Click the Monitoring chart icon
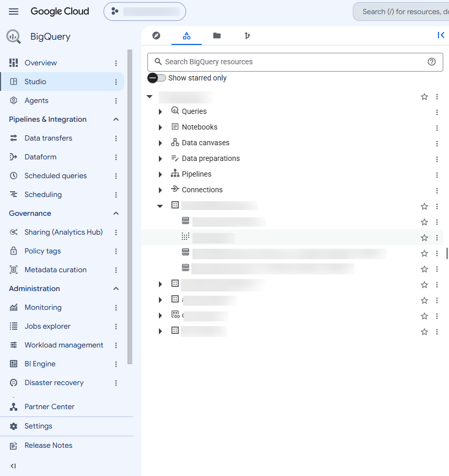The image size is (449, 476). (x=14, y=308)
